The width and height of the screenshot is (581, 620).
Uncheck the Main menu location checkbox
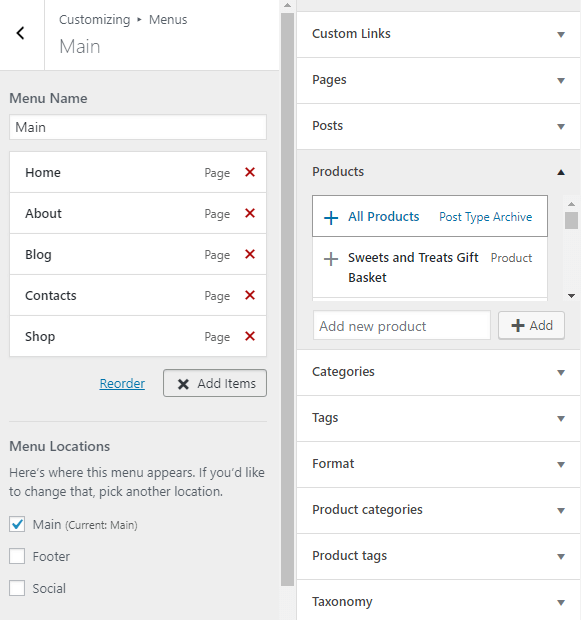17,524
